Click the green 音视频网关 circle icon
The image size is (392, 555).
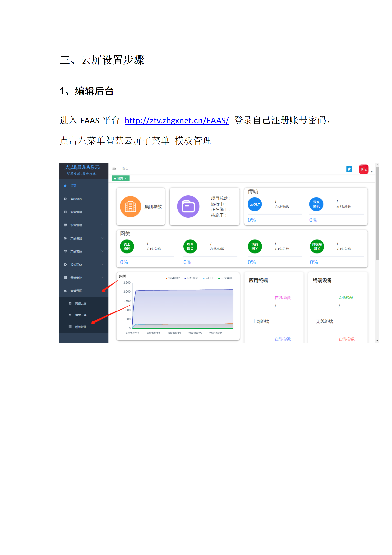[317, 246]
